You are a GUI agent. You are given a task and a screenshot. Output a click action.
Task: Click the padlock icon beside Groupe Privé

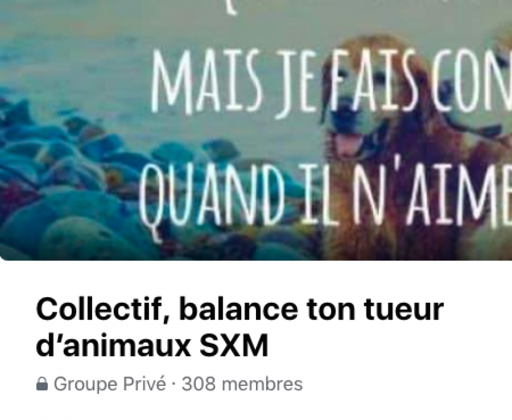pyautogui.click(x=42, y=384)
